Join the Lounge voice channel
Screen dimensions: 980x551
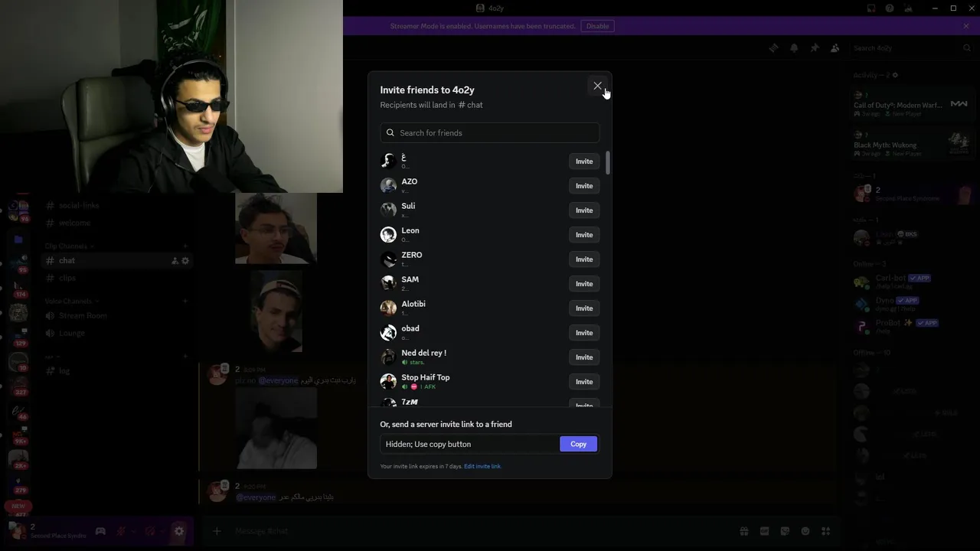tap(116, 333)
